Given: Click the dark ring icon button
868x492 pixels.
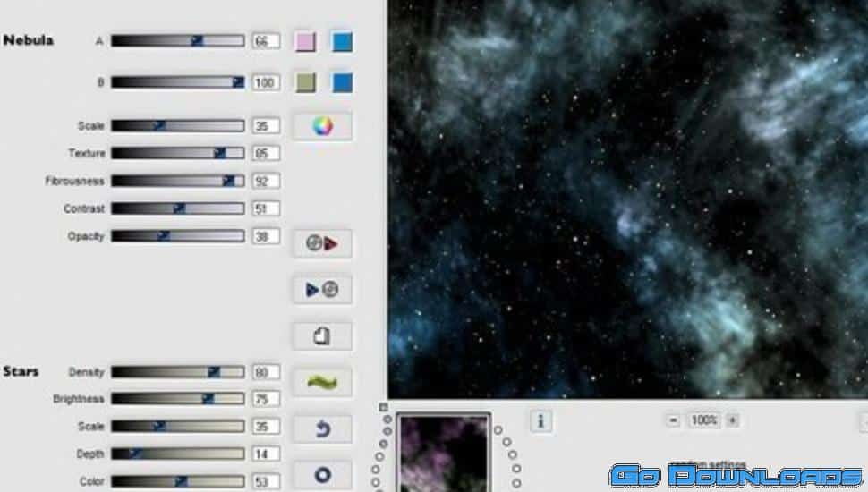Looking at the screenshot, I should 322,474.
